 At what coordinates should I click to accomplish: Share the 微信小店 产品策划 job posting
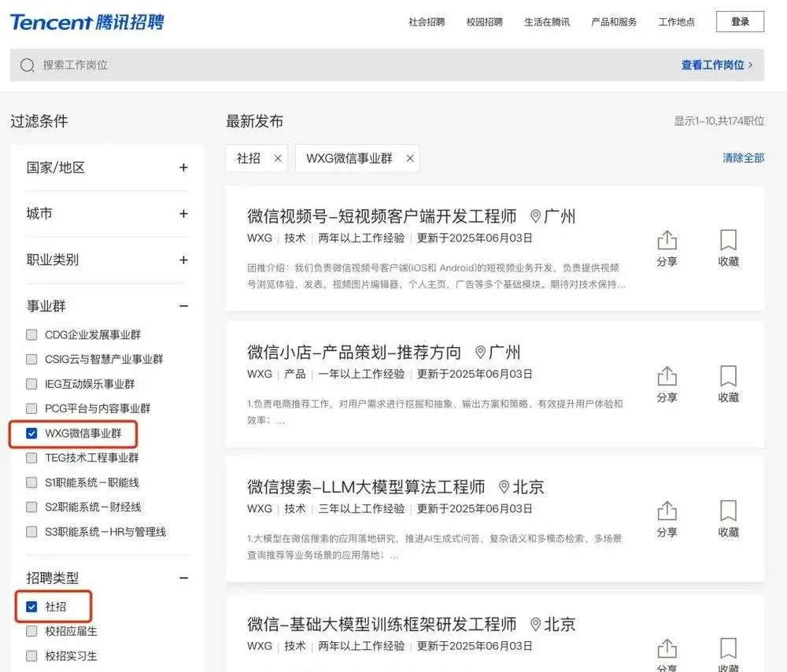(667, 376)
